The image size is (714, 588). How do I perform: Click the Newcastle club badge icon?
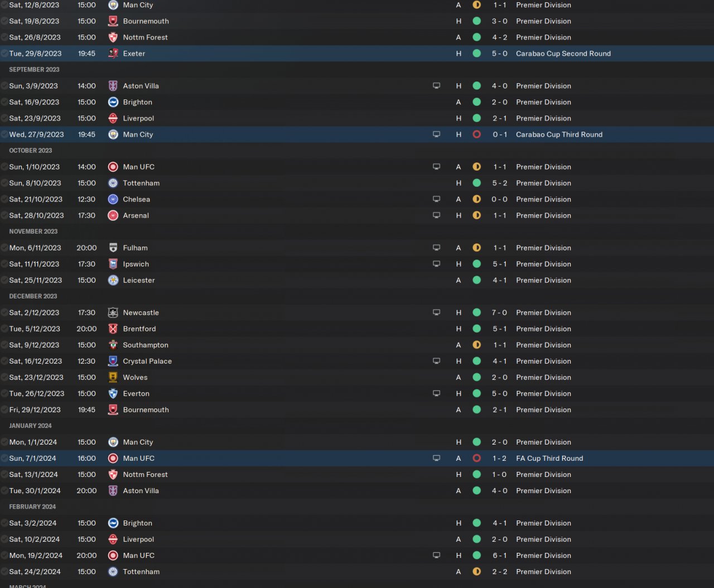pyautogui.click(x=113, y=312)
